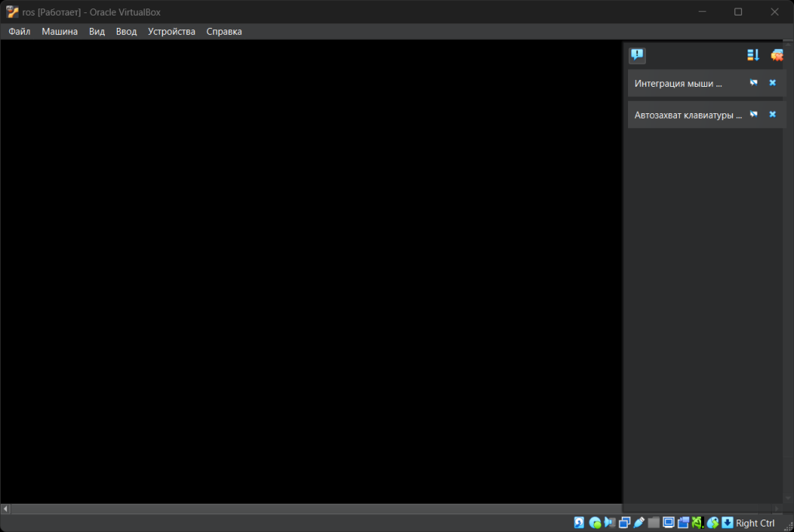The image size is (794, 532).
Task: Click the USB devices status icon
Action: [639, 523]
